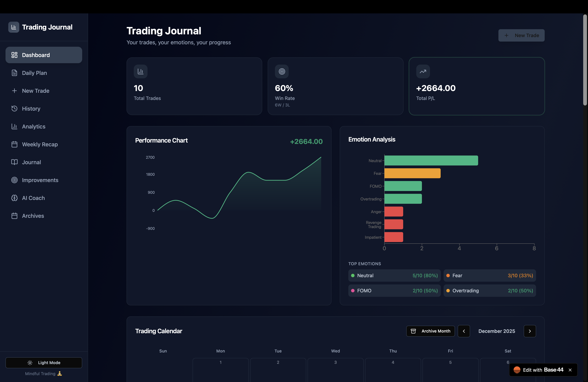Click the Overtrading 2/10 (50%) emotion row
This screenshot has width=588, height=382.
point(490,291)
